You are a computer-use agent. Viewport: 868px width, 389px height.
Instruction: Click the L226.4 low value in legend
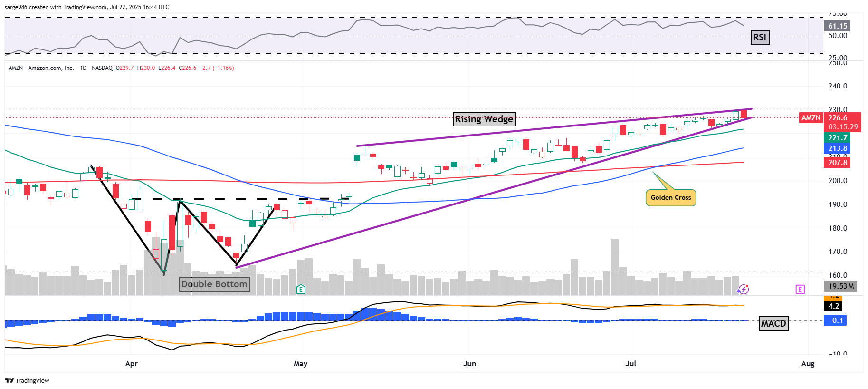(x=167, y=68)
